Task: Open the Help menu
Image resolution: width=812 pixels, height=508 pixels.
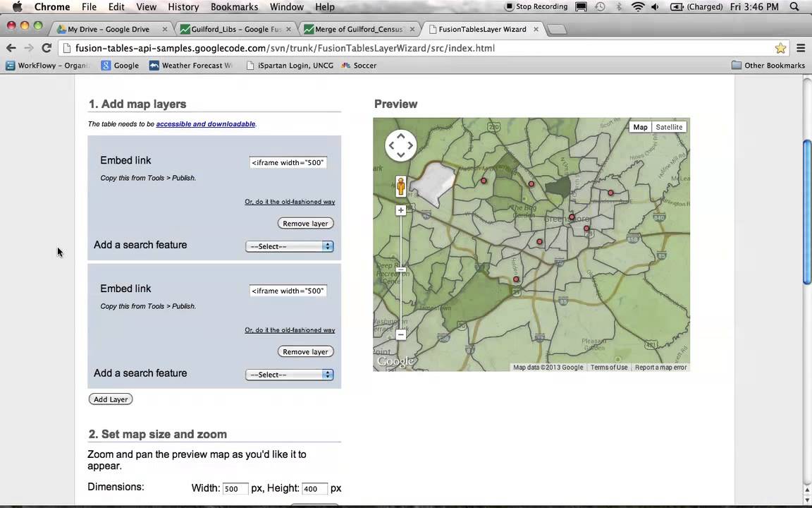Action: point(325,7)
